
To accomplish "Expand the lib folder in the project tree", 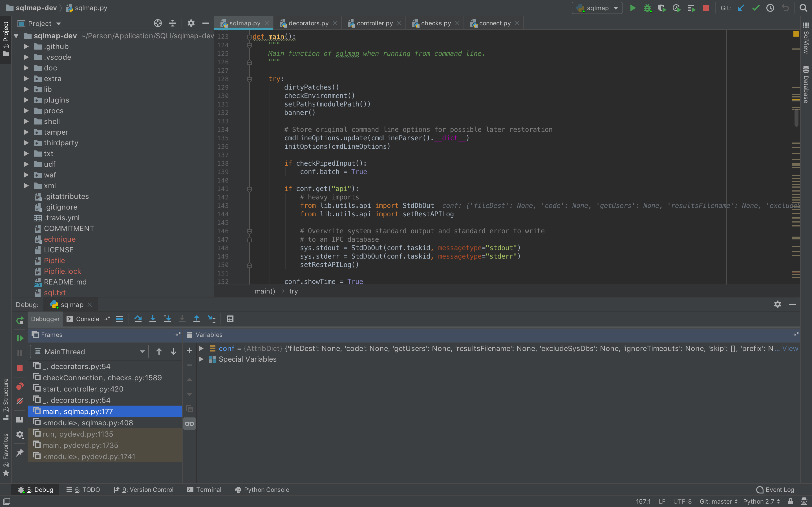I will pyautogui.click(x=26, y=89).
